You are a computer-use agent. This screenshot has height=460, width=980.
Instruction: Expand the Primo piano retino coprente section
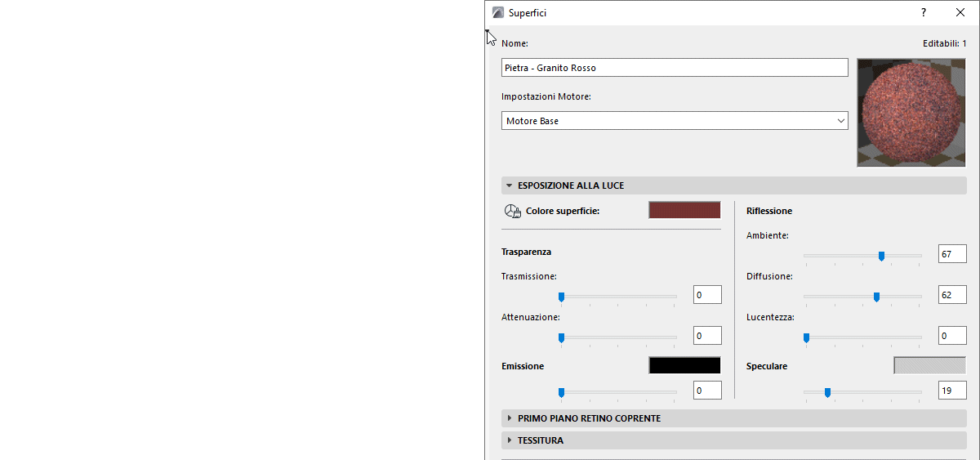coord(734,418)
